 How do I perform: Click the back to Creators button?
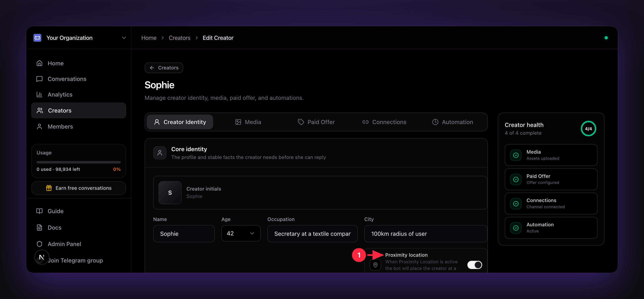click(164, 68)
